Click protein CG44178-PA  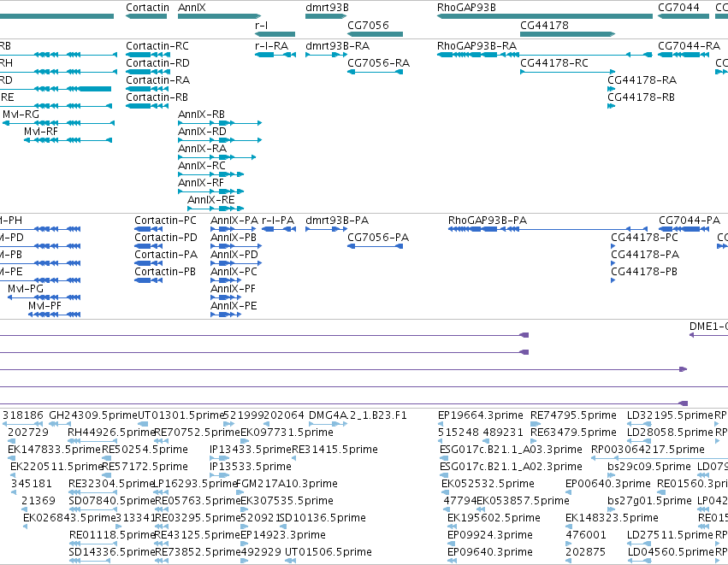coord(645,255)
